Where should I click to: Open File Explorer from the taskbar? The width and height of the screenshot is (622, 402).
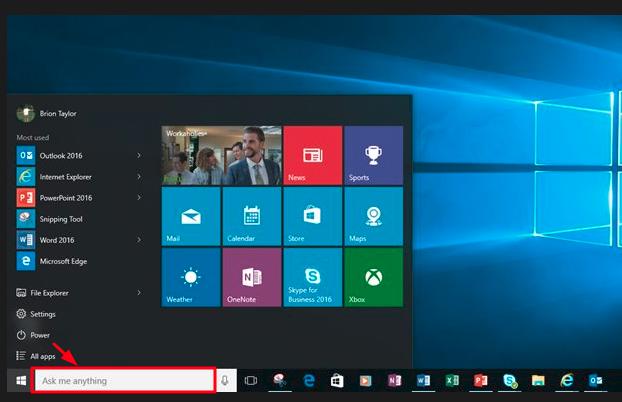(x=538, y=381)
